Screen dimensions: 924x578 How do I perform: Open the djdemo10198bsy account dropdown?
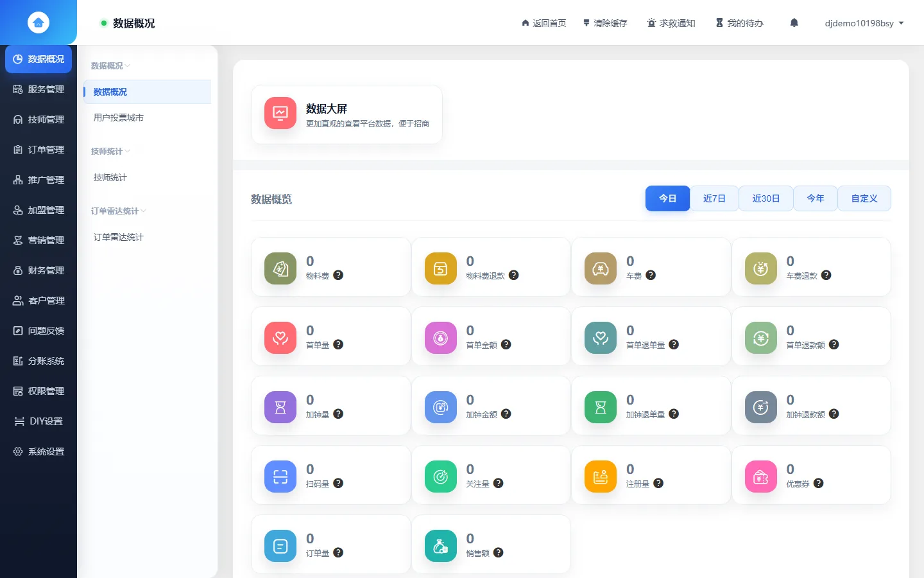(864, 23)
